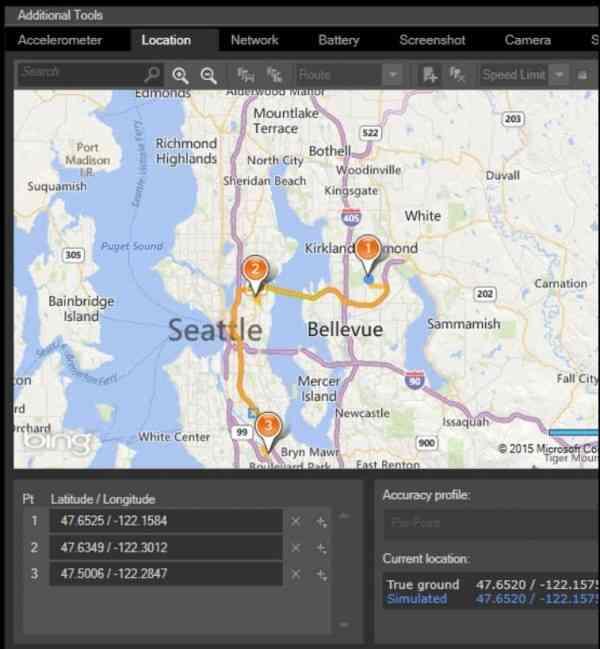Click the zoom in magnifier icon
This screenshot has height=649, width=600.
180,75
